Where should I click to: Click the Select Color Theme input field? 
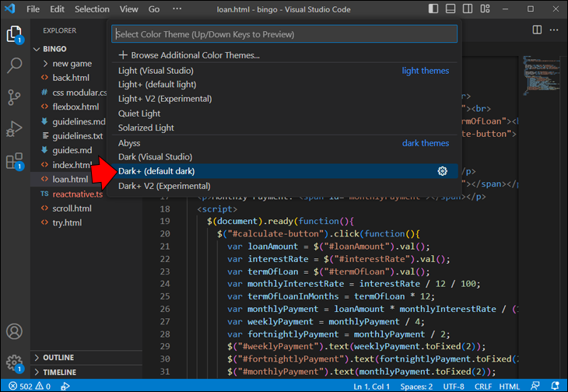284,34
